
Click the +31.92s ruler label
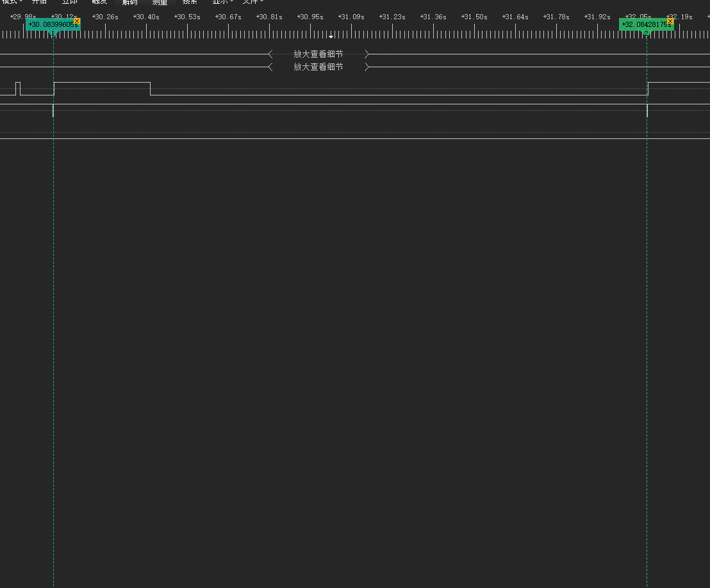(x=597, y=17)
